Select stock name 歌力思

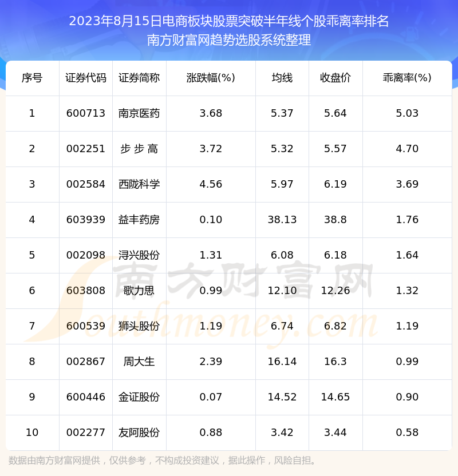(x=139, y=291)
